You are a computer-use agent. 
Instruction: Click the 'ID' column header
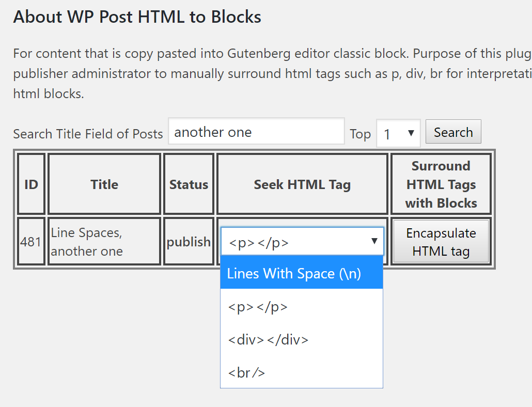point(31,184)
